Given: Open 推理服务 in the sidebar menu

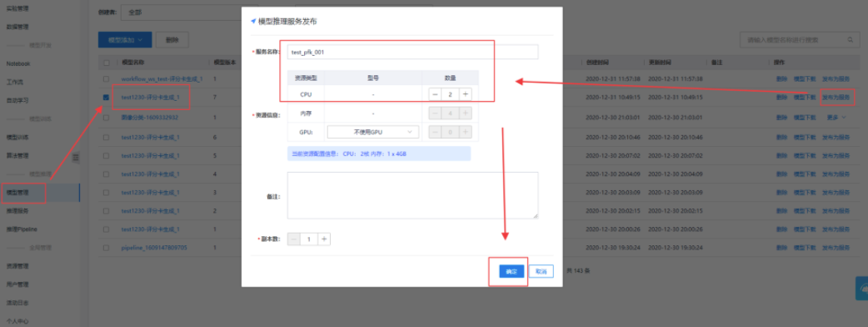Looking at the screenshot, I should [x=17, y=210].
